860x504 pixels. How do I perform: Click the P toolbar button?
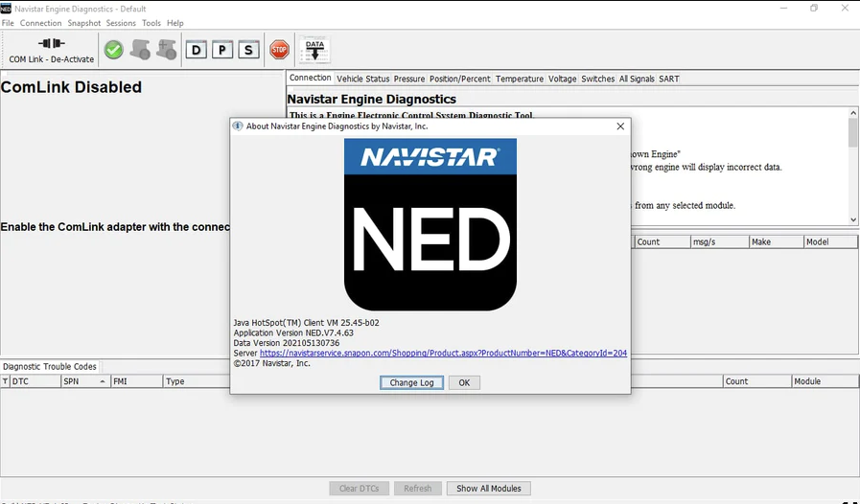[222, 51]
